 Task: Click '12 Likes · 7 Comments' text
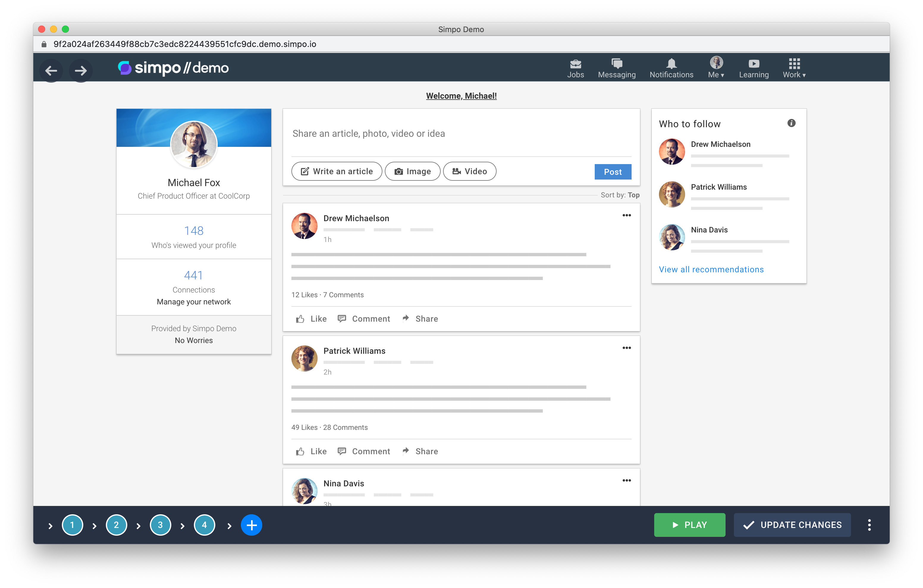point(327,295)
